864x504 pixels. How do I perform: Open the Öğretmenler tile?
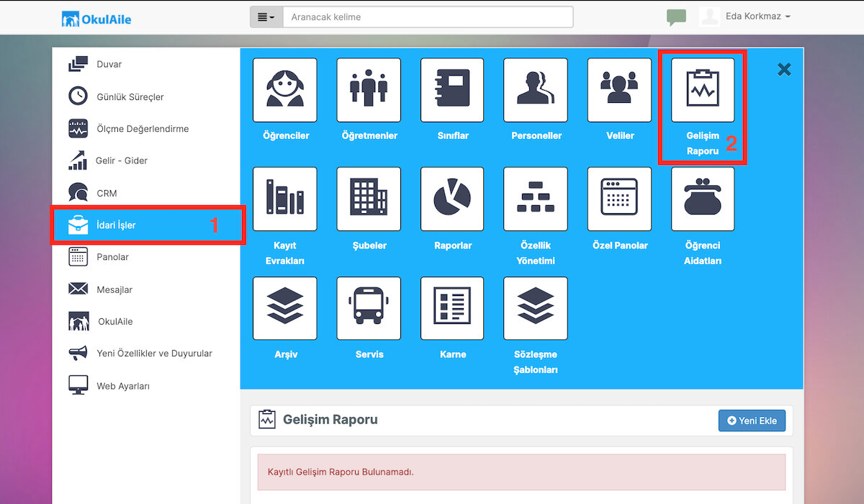coord(369,90)
